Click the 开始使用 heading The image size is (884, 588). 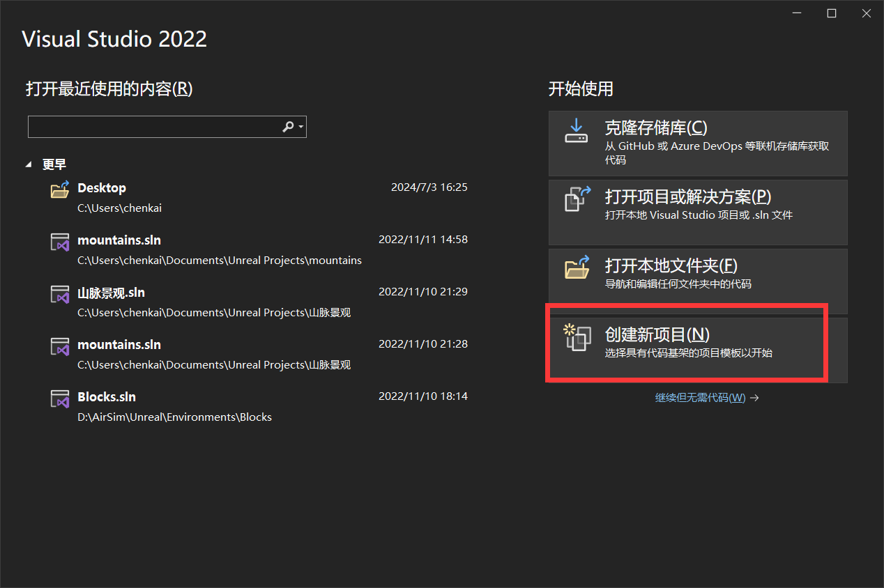(581, 89)
